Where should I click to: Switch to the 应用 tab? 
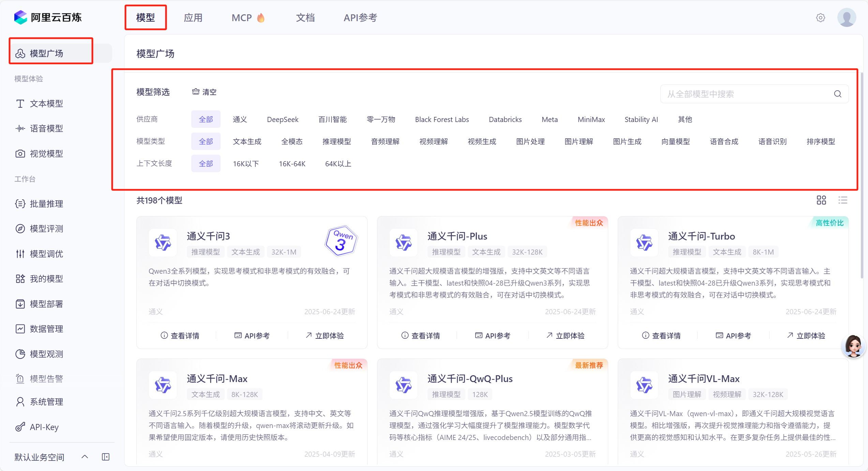tap(193, 17)
